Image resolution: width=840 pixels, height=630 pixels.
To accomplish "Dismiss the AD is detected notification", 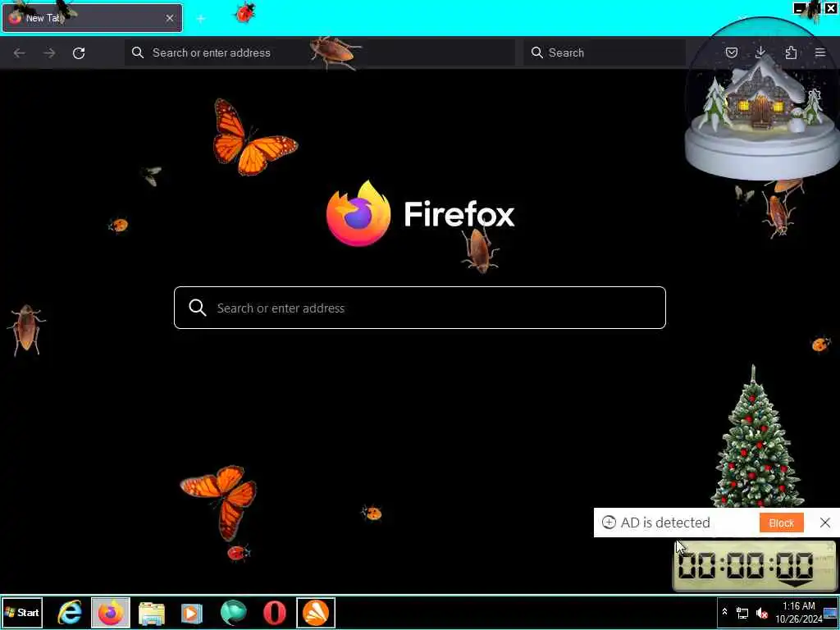I will click(x=825, y=523).
